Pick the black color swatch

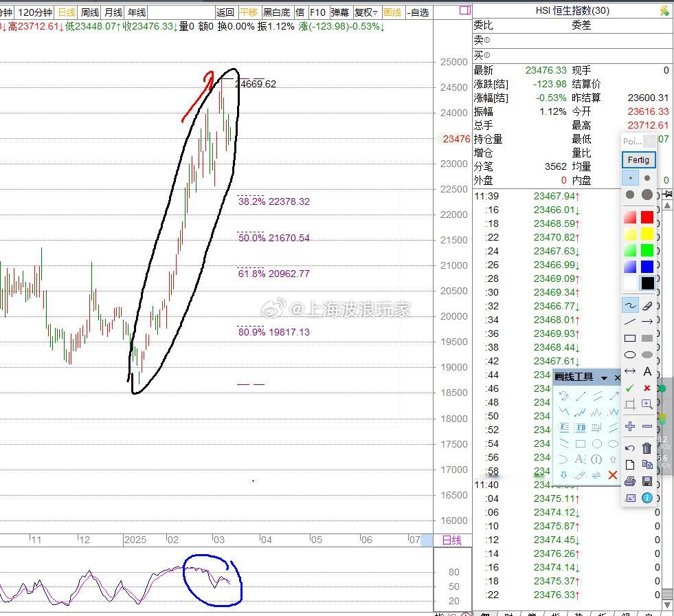coord(647,283)
